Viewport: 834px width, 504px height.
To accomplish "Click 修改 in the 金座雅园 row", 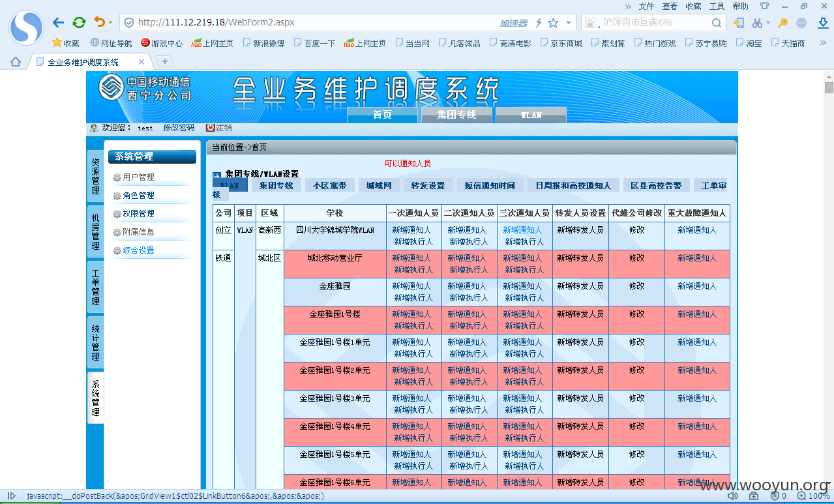I will pos(636,286).
